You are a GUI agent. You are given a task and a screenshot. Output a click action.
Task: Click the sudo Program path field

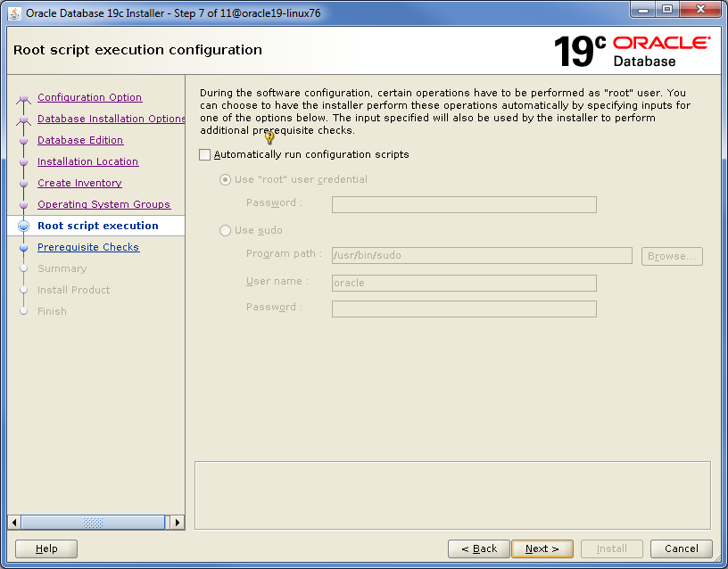[x=481, y=256]
